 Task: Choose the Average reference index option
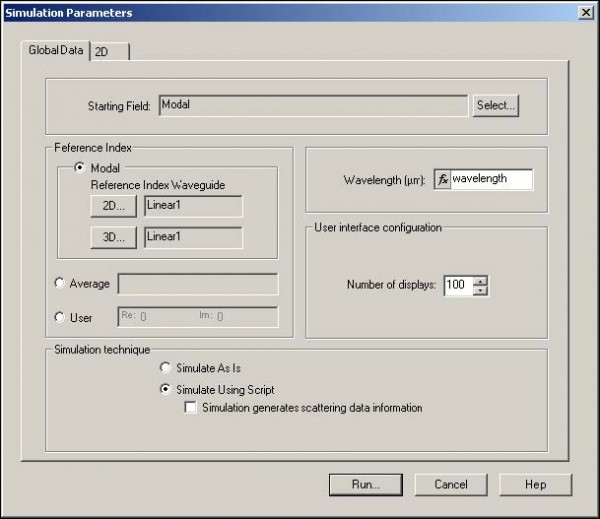click(x=59, y=283)
